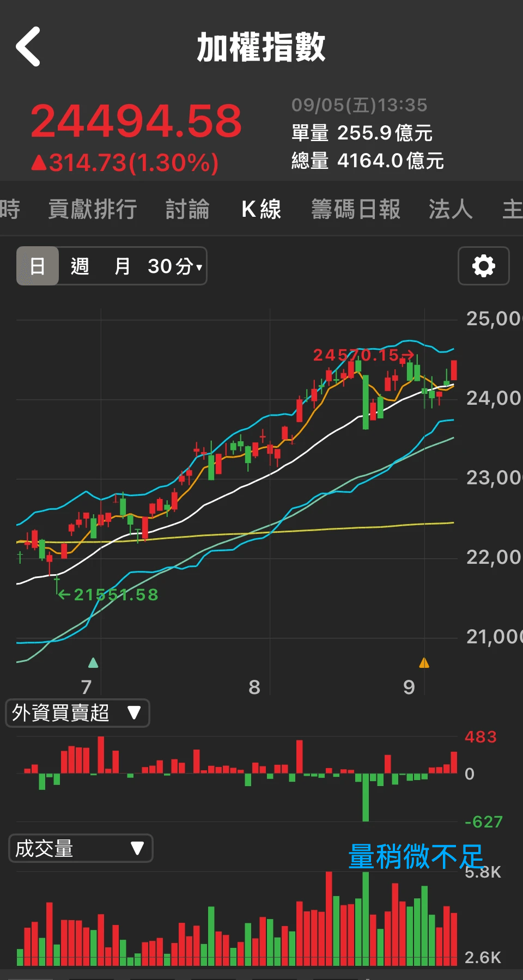Switch to the 籌碼日報 tab
Screen dimensions: 523x980
[356, 209]
